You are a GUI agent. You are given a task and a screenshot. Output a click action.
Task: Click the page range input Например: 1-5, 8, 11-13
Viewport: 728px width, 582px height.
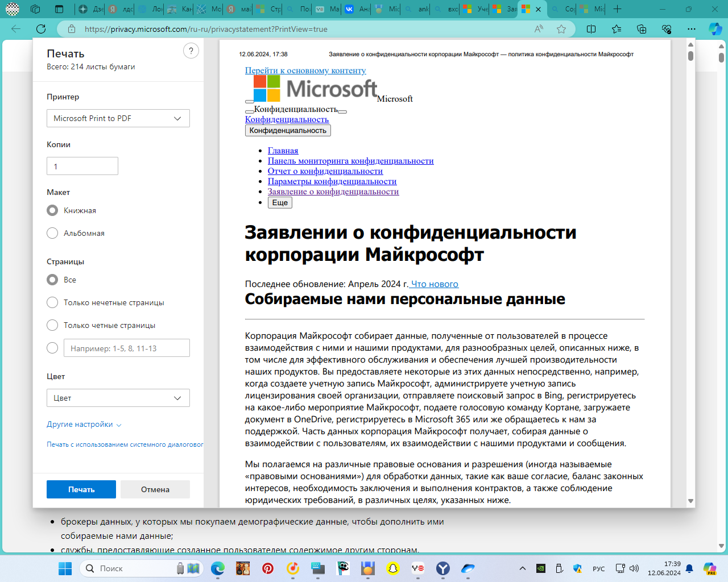point(127,348)
